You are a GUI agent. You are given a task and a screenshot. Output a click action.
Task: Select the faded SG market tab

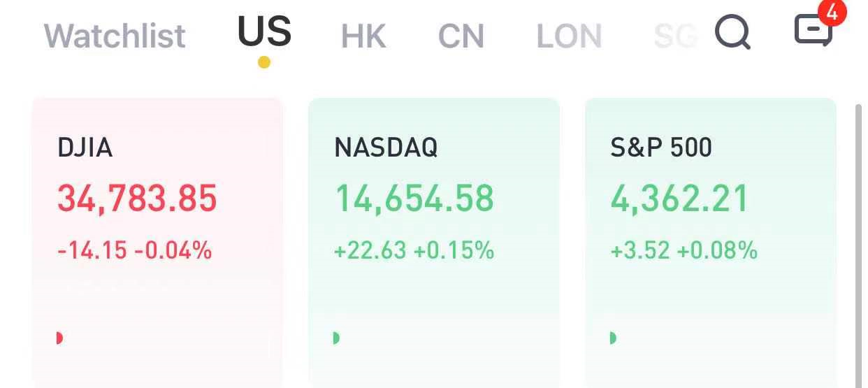point(674,36)
